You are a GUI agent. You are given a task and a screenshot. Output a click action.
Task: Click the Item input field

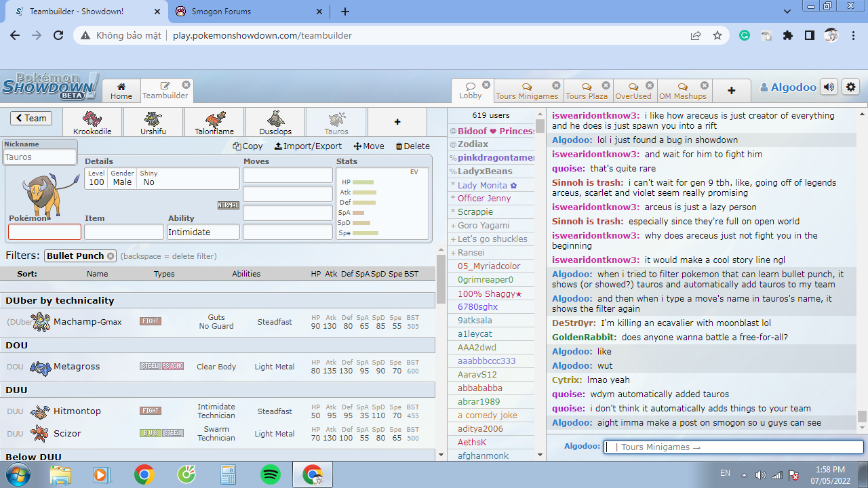(x=124, y=232)
